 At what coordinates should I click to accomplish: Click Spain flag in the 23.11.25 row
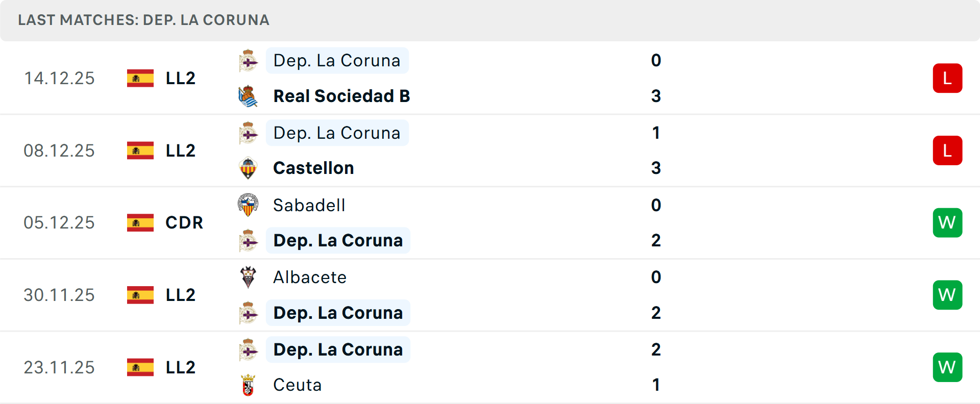[140, 367]
